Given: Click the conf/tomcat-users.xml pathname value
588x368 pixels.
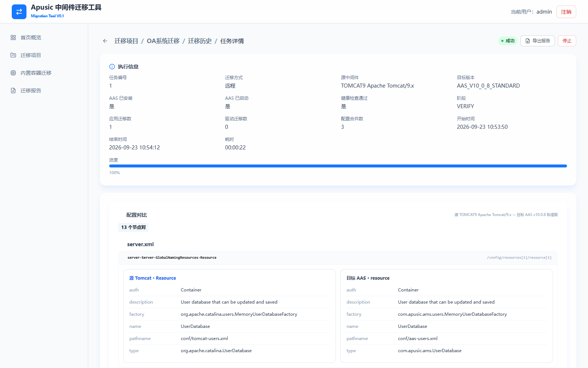Looking at the screenshot, I should (204, 339).
